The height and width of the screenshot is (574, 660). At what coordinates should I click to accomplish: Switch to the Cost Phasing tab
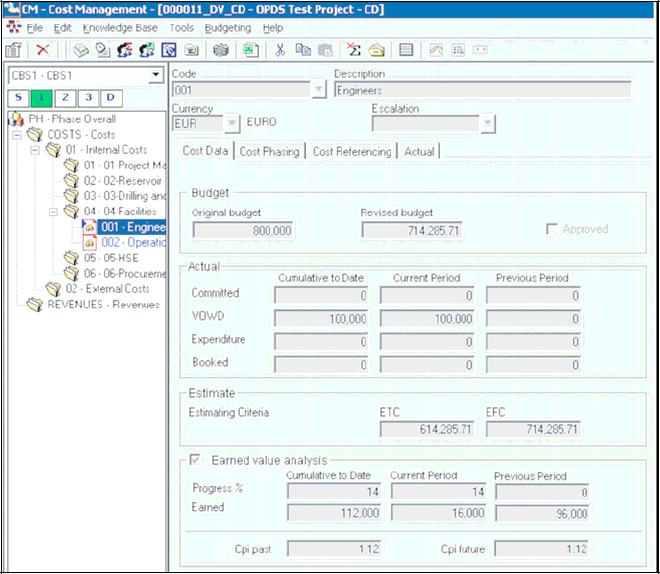tap(269, 151)
